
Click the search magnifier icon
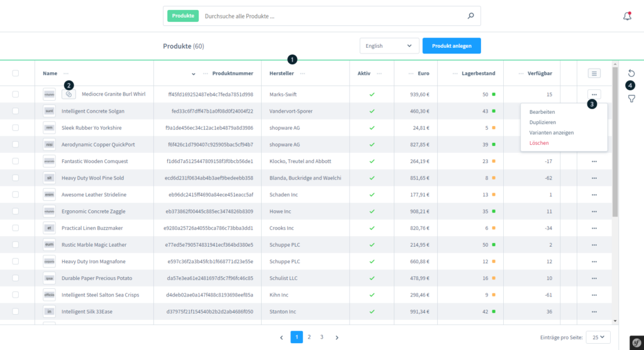[x=470, y=16]
